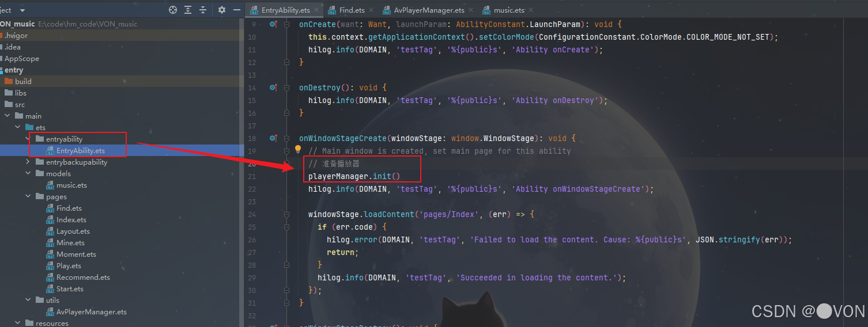Viewport: 868px width, 327px height.
Task: Fold the loadContent callback at line 24
Action: click(286, 214)
